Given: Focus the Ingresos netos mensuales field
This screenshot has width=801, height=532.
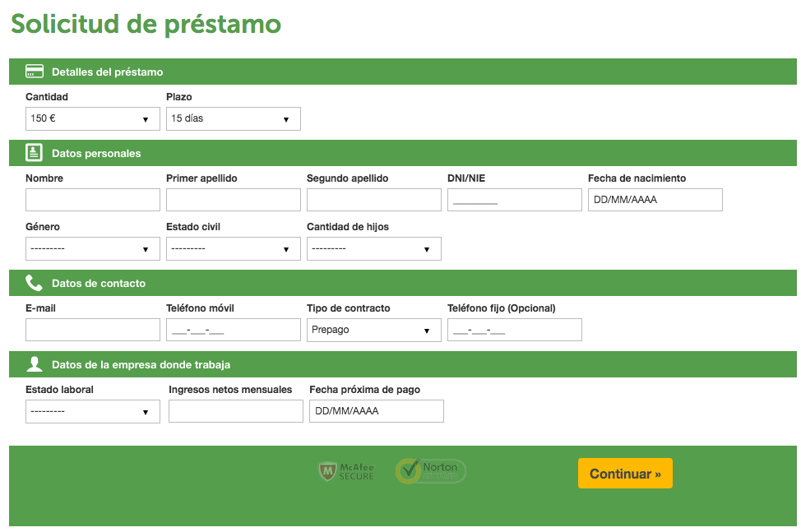Looking at the screenshot, I should coord(235,411).
